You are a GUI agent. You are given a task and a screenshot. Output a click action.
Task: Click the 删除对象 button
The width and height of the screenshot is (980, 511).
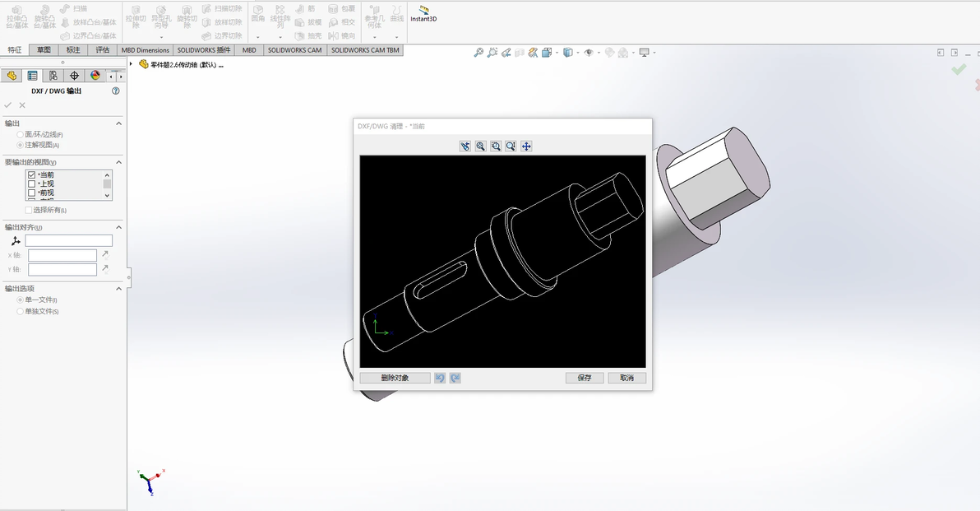click(395, 378)
